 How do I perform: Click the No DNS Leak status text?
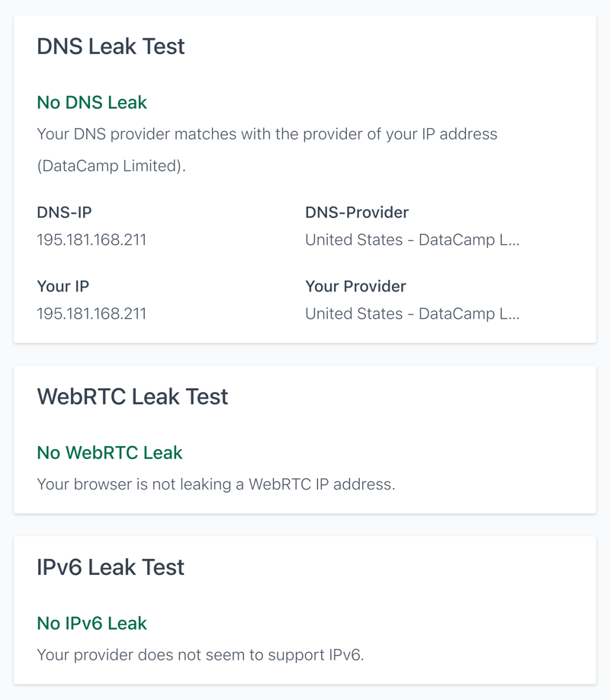[92, 103]
